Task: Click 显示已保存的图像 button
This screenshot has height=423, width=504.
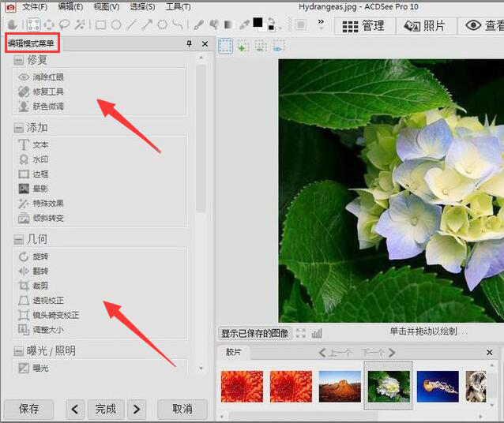Action: pyautogui.click(x=255, y=333)
